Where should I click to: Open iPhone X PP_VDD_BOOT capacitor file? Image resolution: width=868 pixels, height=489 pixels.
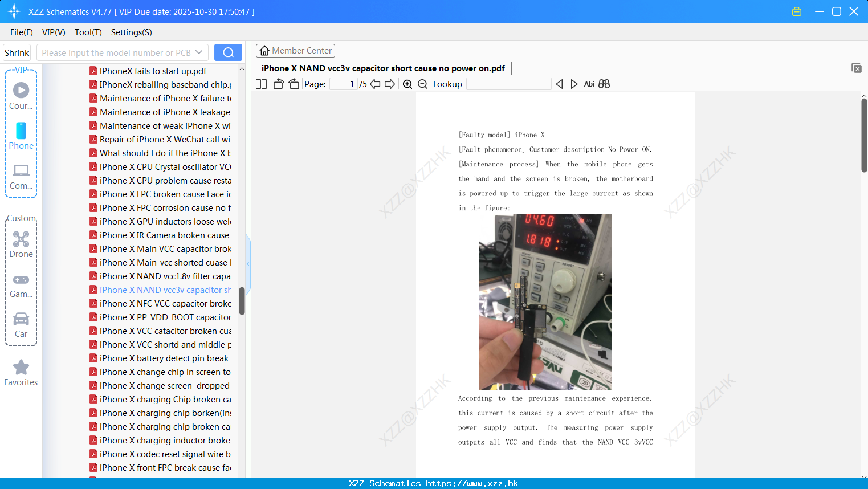point(160,317)
